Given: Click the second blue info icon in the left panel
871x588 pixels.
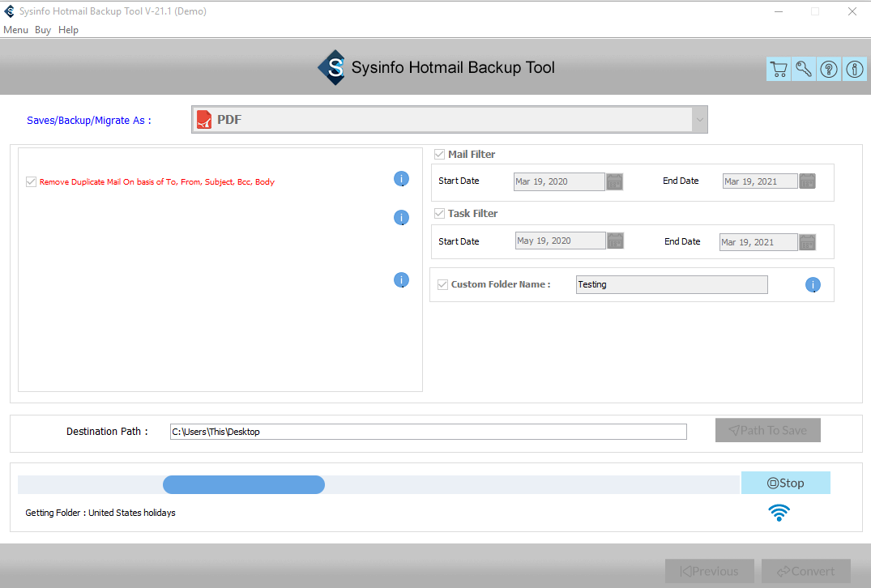Looking at the screenshot, I should (401, 218).
